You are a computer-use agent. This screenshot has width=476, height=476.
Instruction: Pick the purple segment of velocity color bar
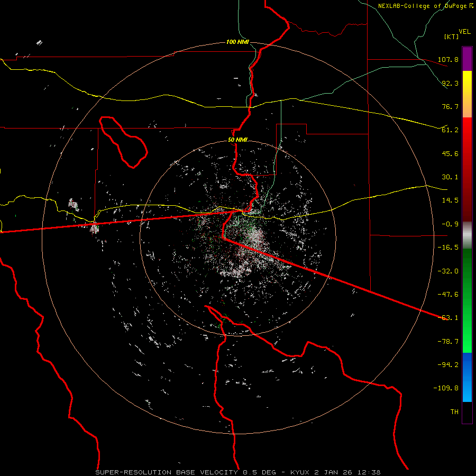pos(467,59)
